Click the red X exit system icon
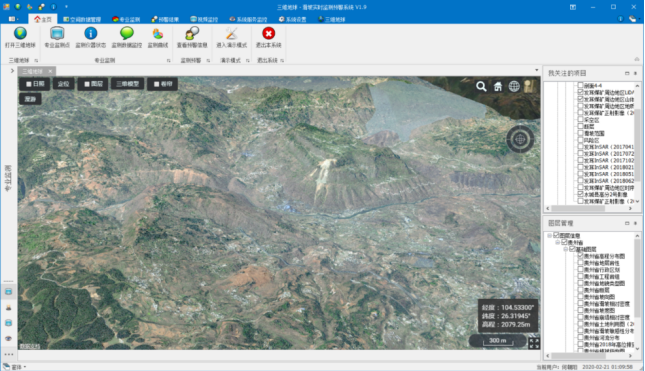The width and height of the screenshot is (645, 371). (x=269, y=33)
